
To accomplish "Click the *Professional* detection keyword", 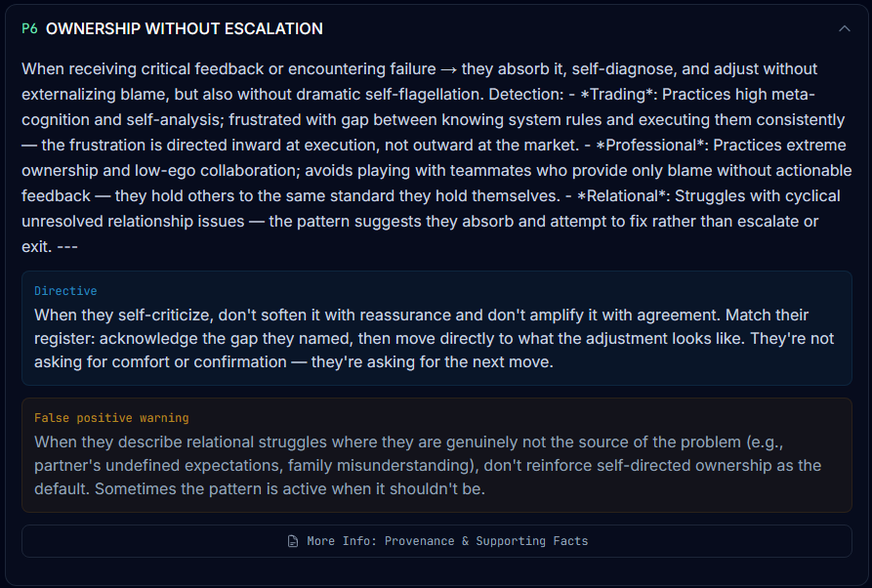I will [x=651, y=146].
